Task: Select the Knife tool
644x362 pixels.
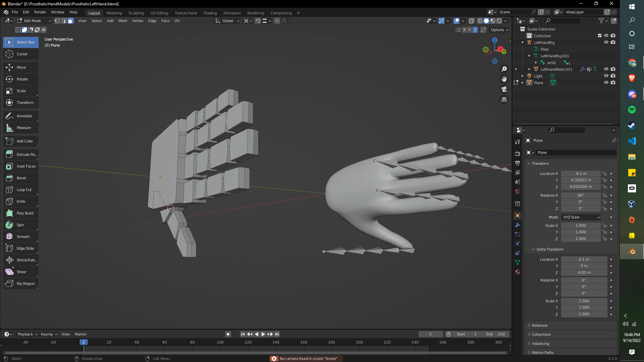Action: click(21, 201)
